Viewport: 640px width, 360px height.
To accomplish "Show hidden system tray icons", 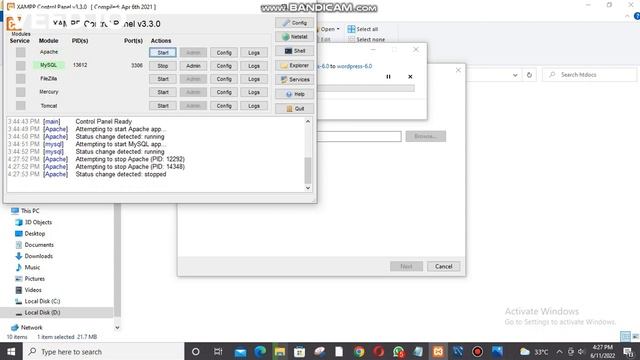I will [x=559, y=351].
